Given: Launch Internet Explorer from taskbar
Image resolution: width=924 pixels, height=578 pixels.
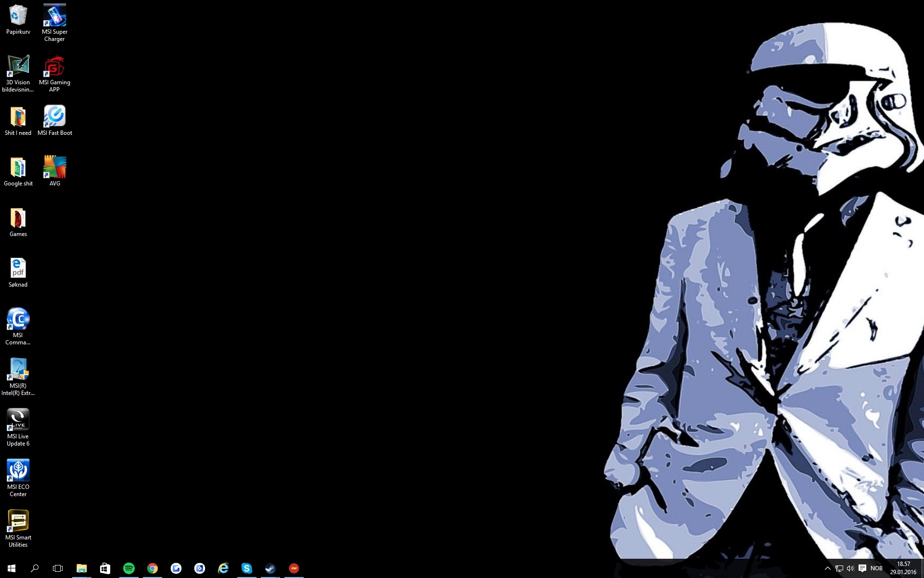Looking at the screenshot, I should [x=223, y=568].
